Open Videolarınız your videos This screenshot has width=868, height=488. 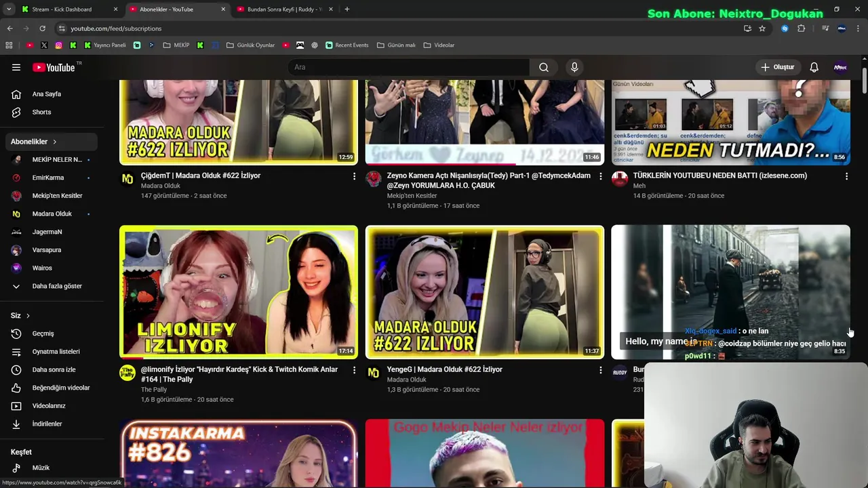[x=53, y=405]
